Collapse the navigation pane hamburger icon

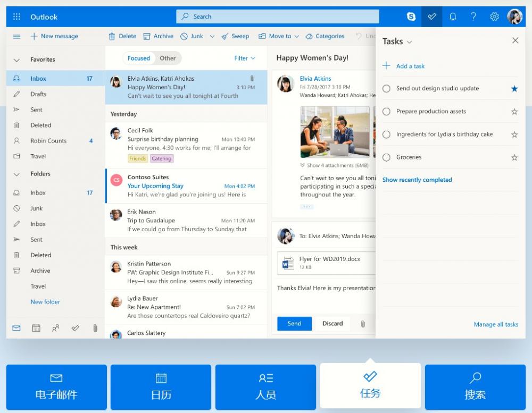coord(16,36)
